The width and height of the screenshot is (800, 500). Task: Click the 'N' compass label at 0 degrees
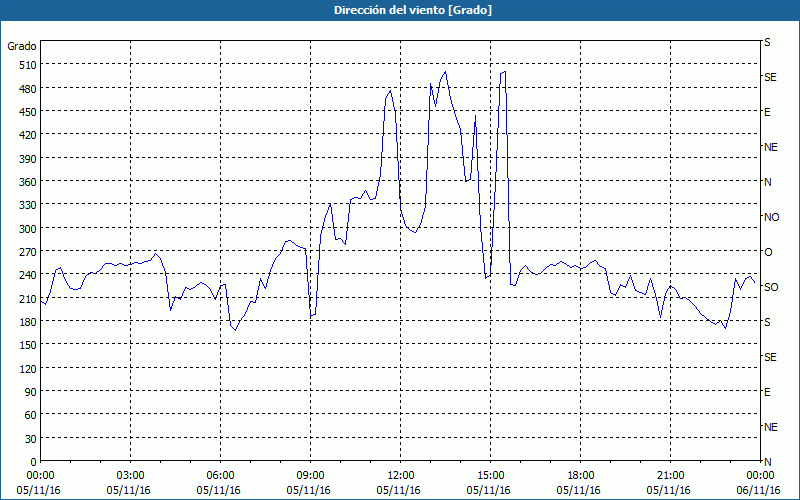[x=767, y=462]
